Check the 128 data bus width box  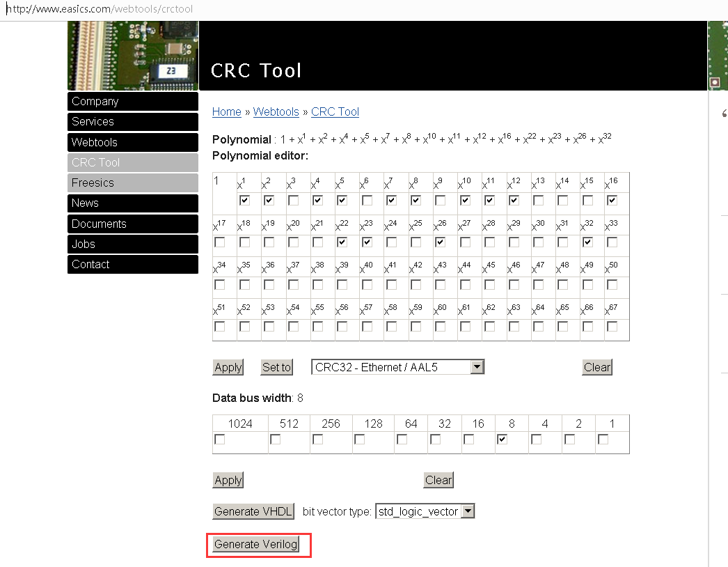coord(359,440)
